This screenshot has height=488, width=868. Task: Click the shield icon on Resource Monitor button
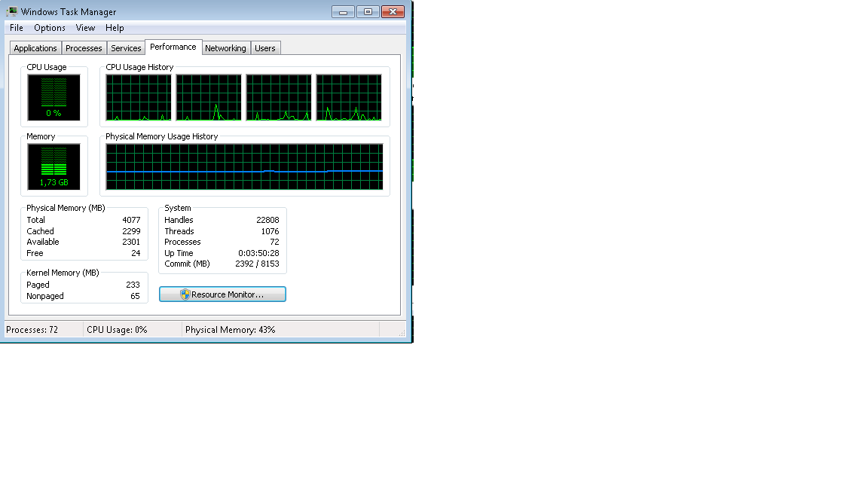185,294
